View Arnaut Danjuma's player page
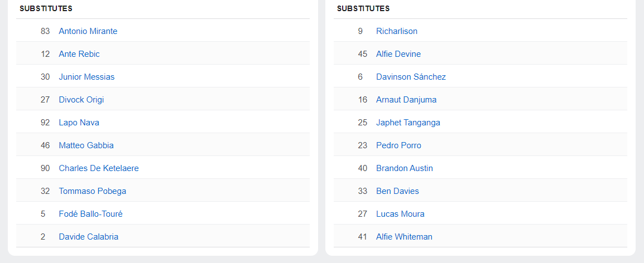 406,100
